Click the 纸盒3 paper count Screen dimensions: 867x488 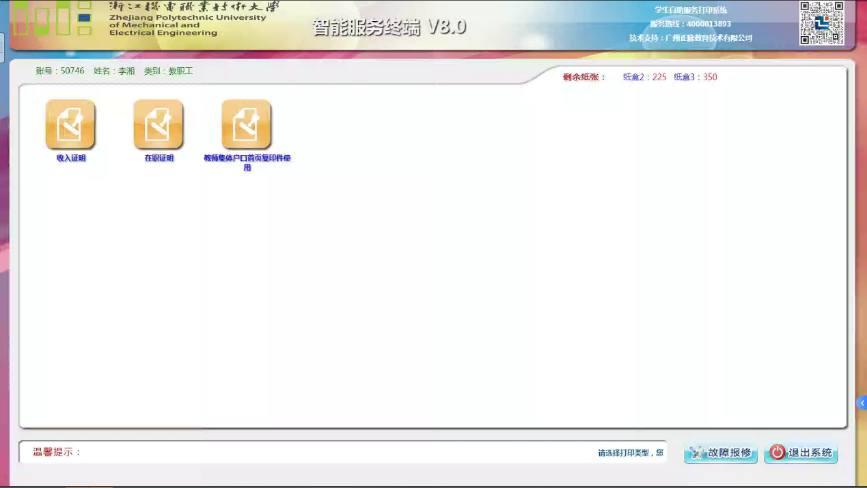pyautogui.click(x=695, y=77)
